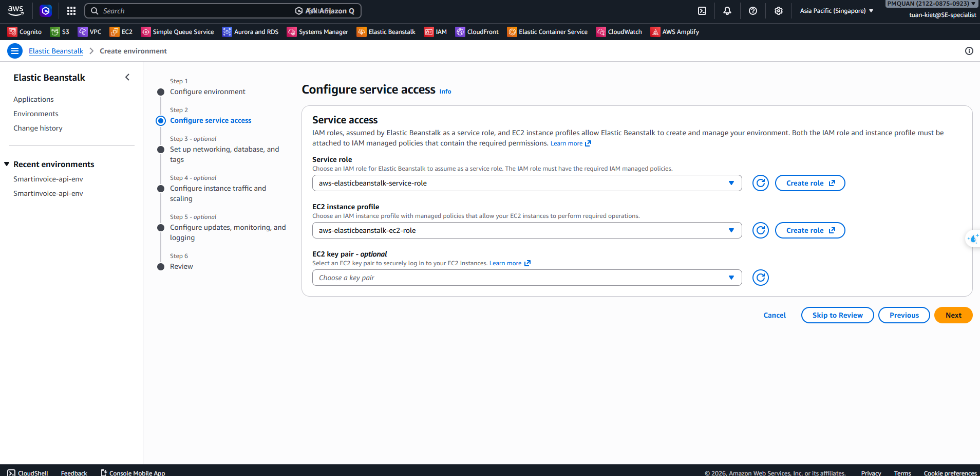Open the help question mark menu
The image size is (980, 476).
click(x=753, y=11)
